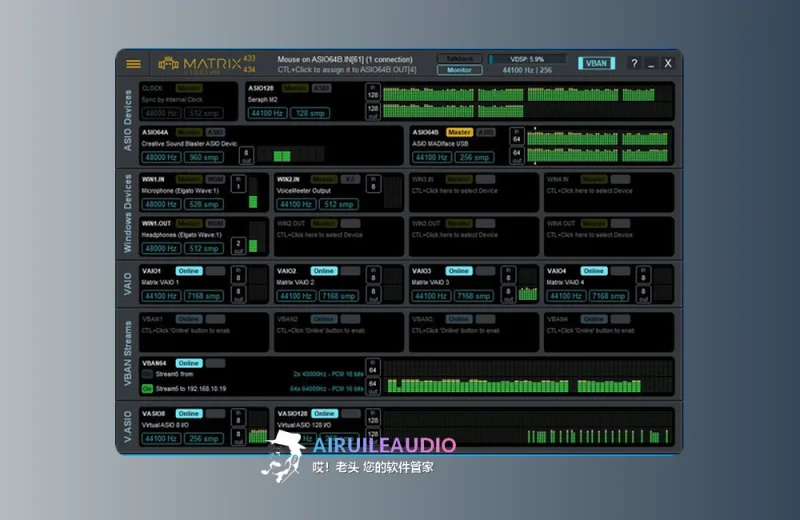Select ASIO64A 8 out channel box
This screenshot has width=800, height=520.
point(246,155)
